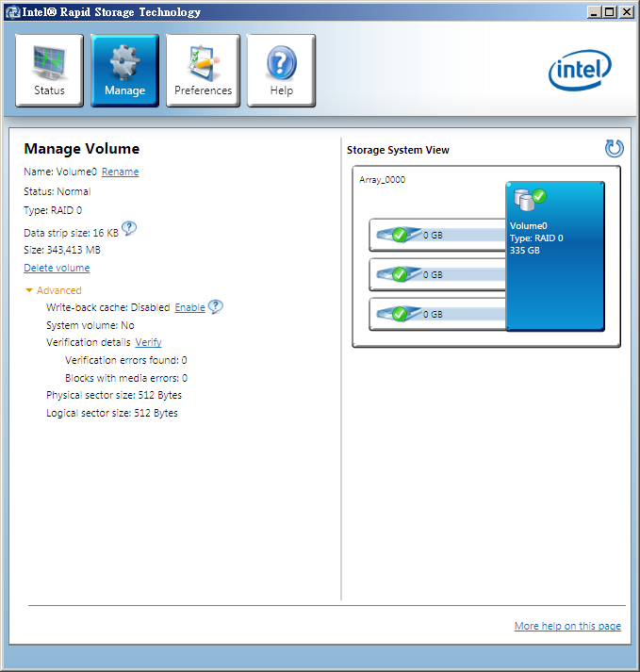The image size is (640, 672).
Task: Open the Status tab
Action: coord(49,71)
